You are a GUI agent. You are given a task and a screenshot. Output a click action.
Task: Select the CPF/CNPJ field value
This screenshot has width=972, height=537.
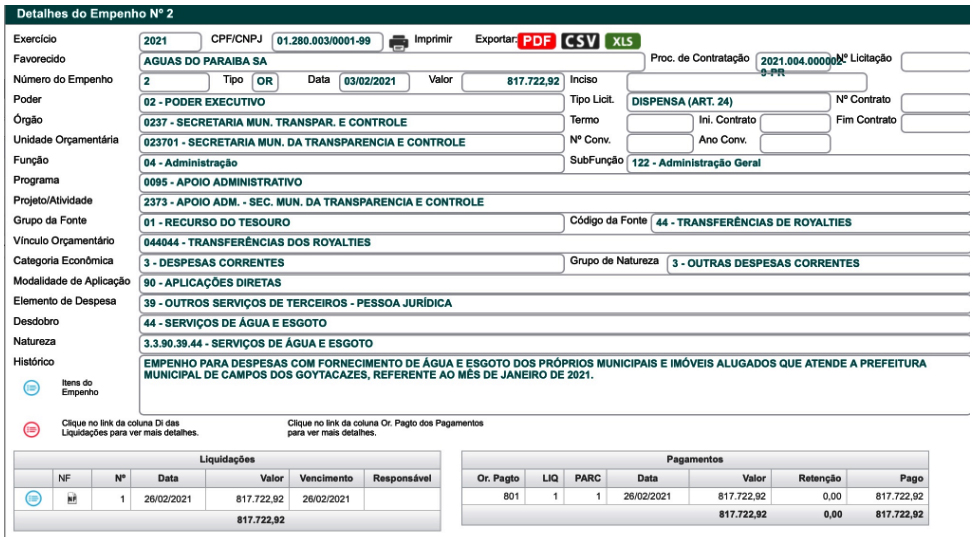click(327, 42)
